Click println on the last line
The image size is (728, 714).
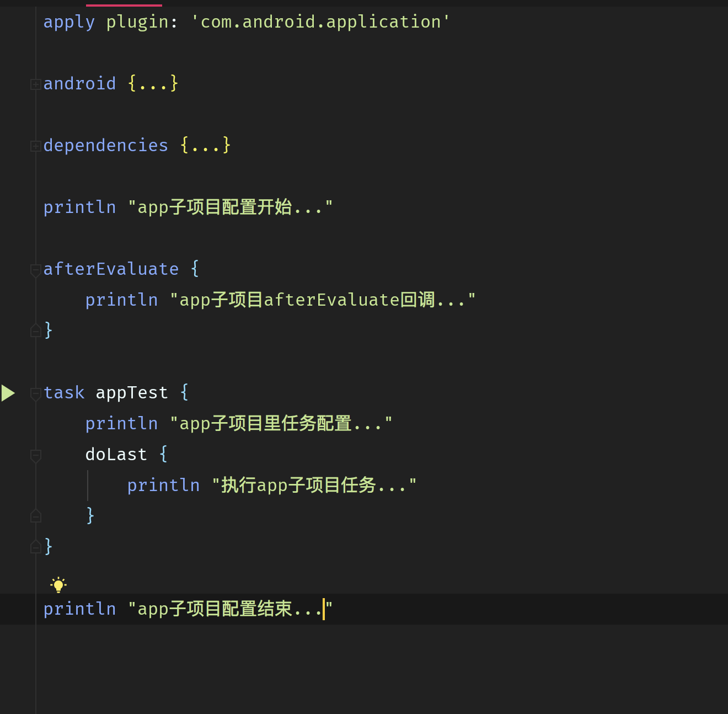tap(80, 609)
